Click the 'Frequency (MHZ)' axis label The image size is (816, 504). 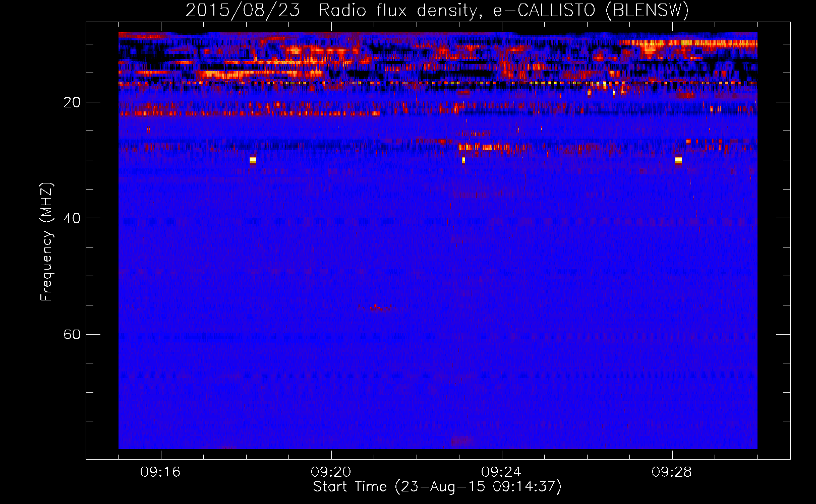click(x=46, y=241)
